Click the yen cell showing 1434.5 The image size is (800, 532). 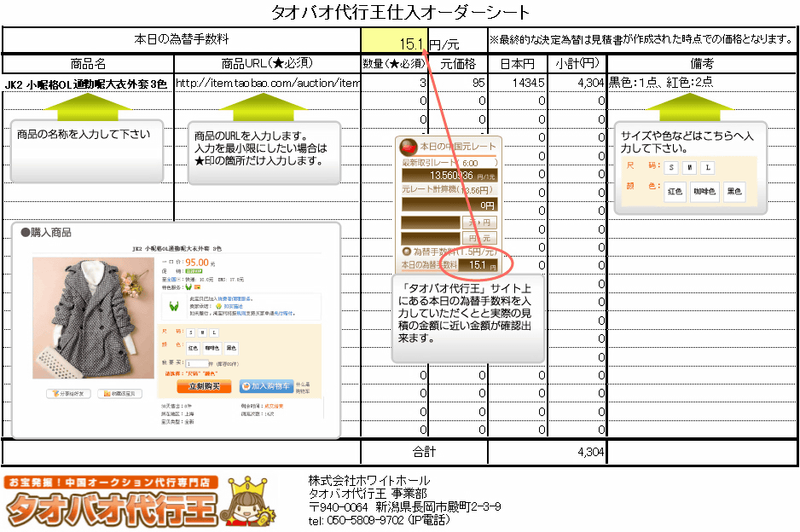(518, 83)
